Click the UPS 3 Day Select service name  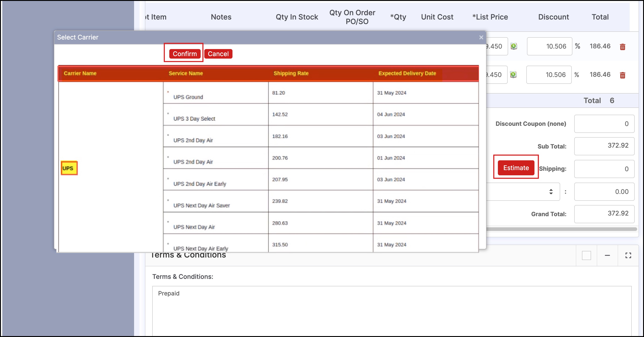coord(194,119)
